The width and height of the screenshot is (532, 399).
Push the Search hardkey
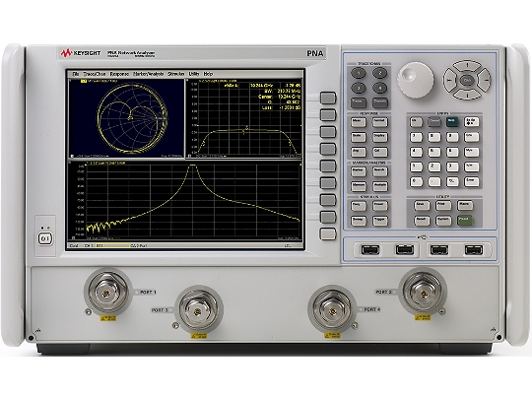(379, 171)
